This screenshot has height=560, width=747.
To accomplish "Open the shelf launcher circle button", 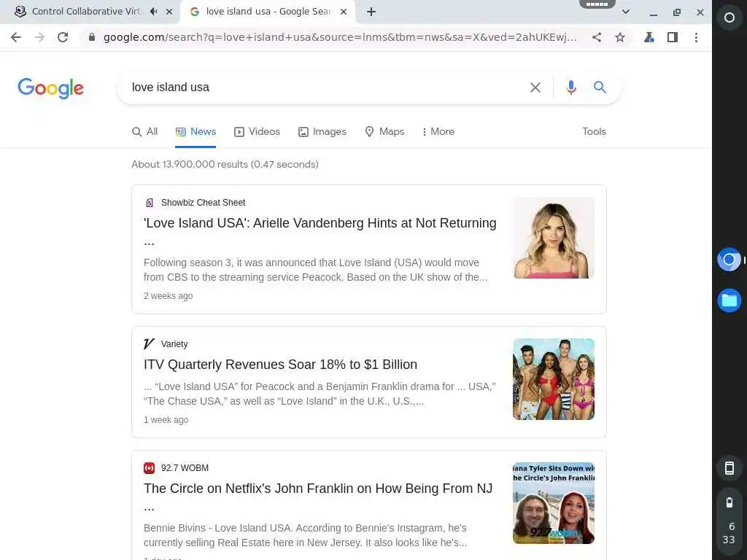I will pyautogui.click(x=729, y=17).
